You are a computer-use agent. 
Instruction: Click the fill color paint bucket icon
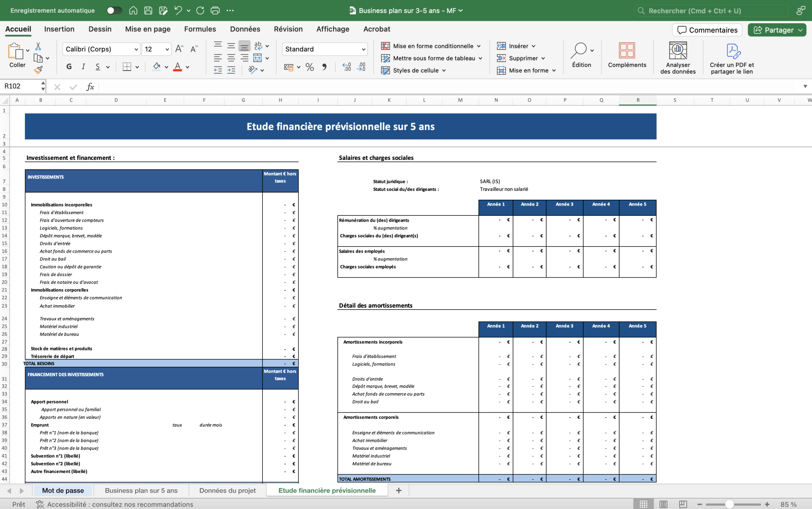[156, 66]
